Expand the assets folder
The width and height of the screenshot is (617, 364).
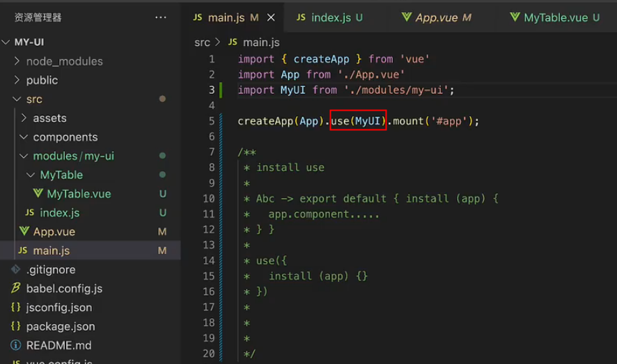click(49, 118)
